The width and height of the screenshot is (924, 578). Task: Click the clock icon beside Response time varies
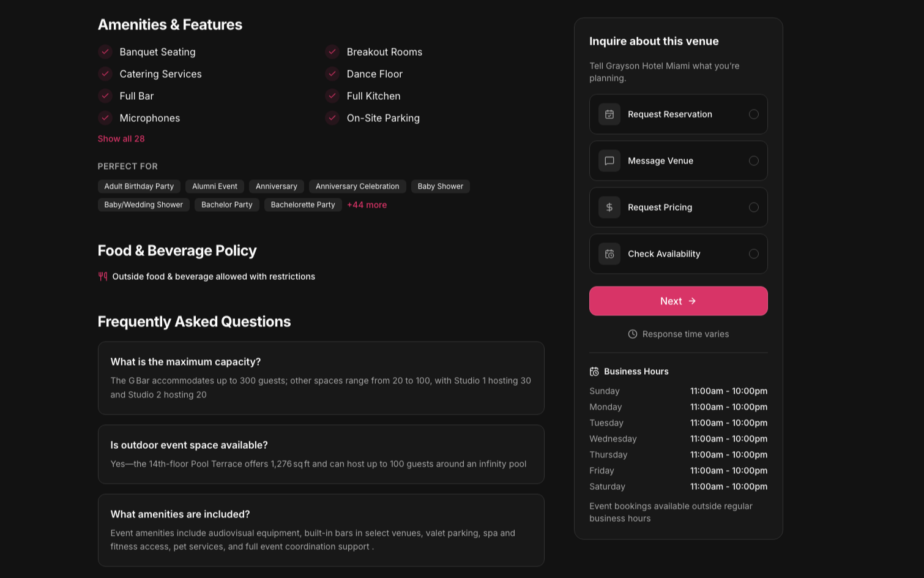point(633,334)
